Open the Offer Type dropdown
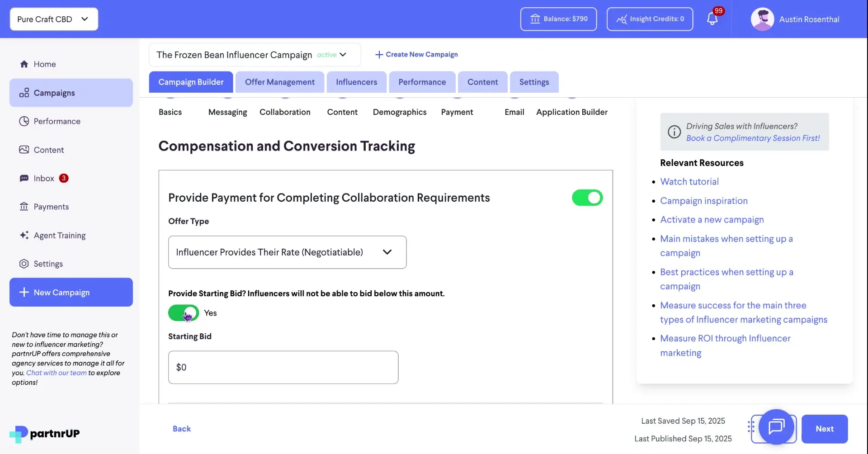 [287, 252]
